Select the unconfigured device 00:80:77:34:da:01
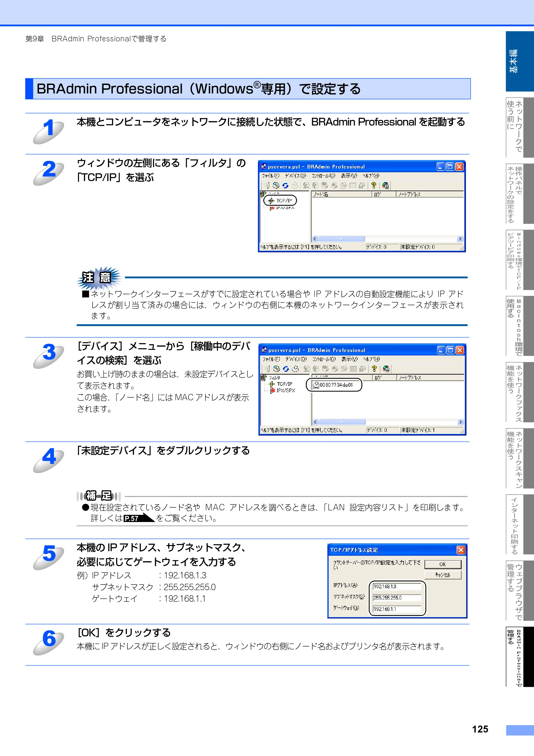The width and height of the screenshot is (534, 756). [x=333, y=385]
